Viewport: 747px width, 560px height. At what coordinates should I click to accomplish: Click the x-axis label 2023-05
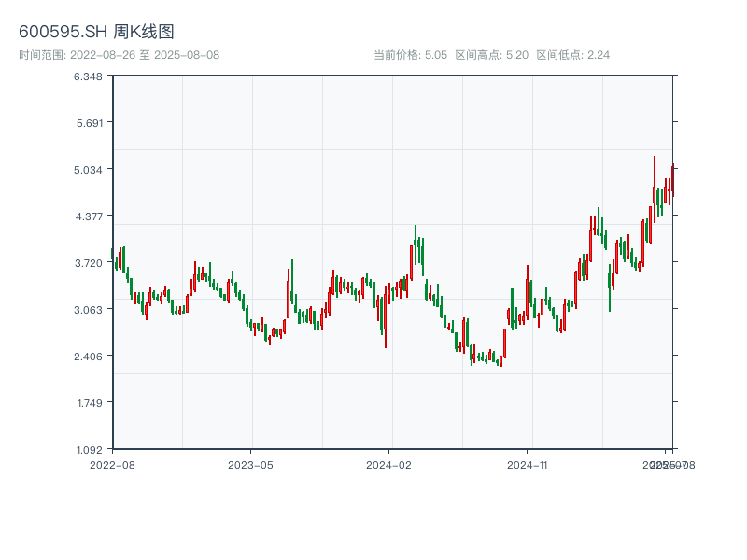coord(250,465)
